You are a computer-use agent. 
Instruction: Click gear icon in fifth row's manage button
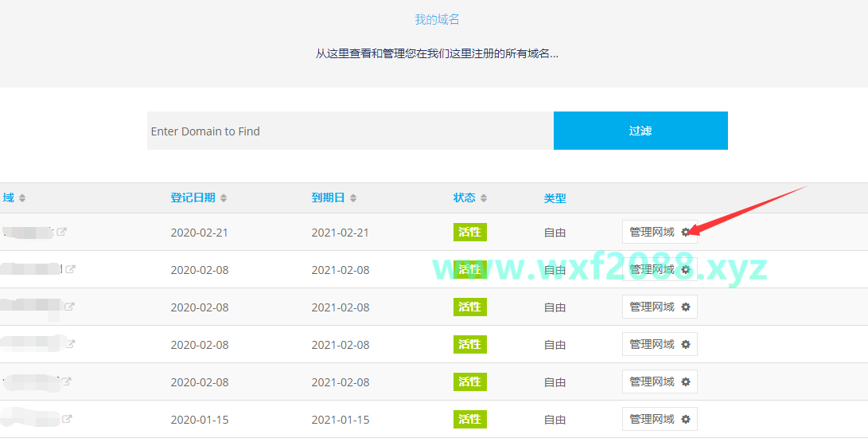(x=685, y=381)
